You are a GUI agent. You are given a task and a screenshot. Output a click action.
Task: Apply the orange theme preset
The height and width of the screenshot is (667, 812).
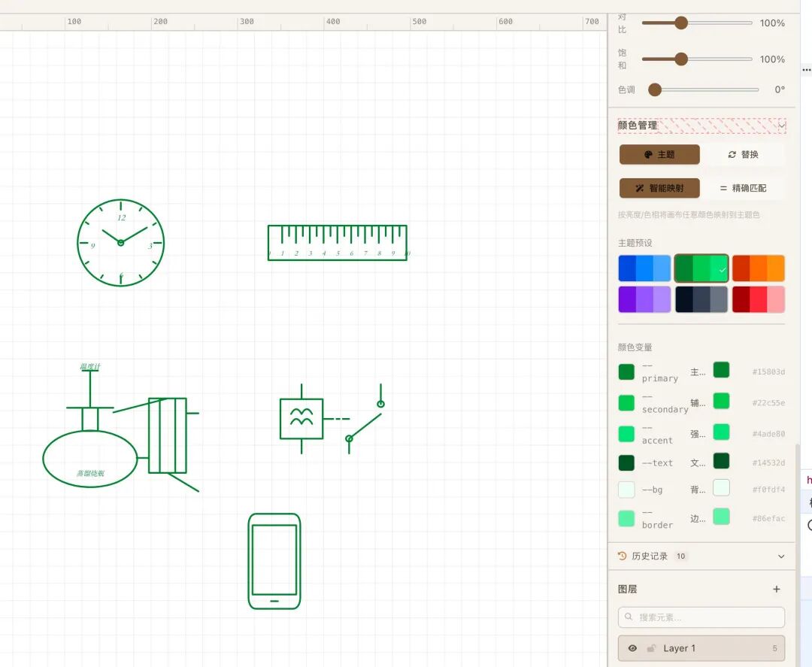758,268
